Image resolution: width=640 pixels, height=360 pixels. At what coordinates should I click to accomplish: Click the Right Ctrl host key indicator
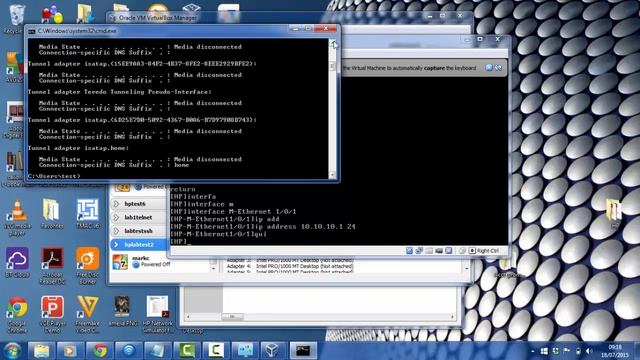click(x=484, y=251)
